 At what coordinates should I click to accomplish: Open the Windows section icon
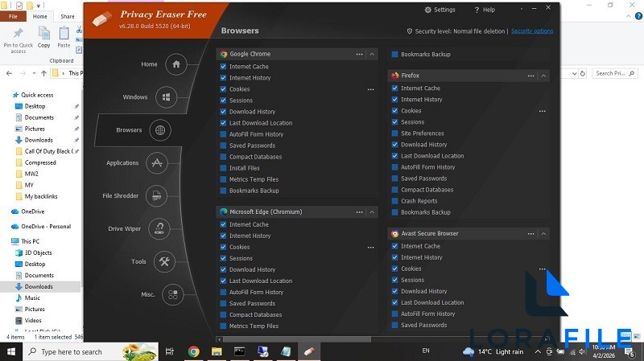pos(166,97)
